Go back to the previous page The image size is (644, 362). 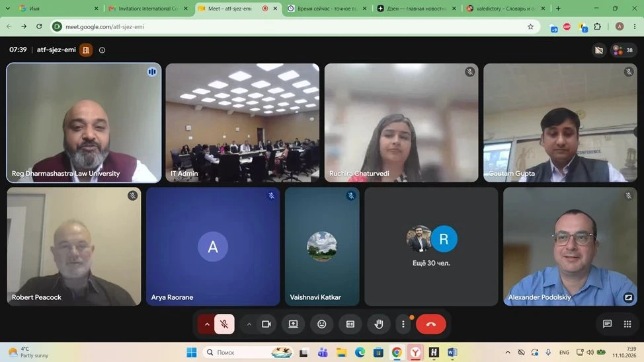pyautogui.click(x=9, y=26)
